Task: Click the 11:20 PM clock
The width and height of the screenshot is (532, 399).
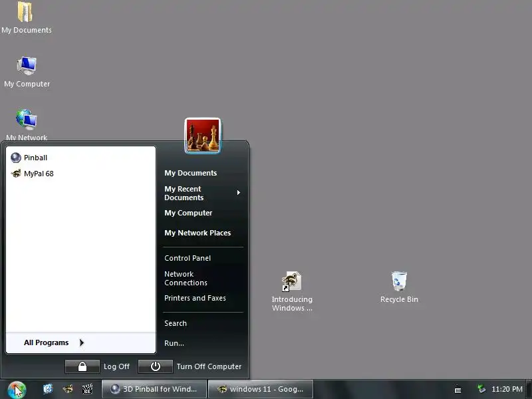Action: tap(507, 389)
